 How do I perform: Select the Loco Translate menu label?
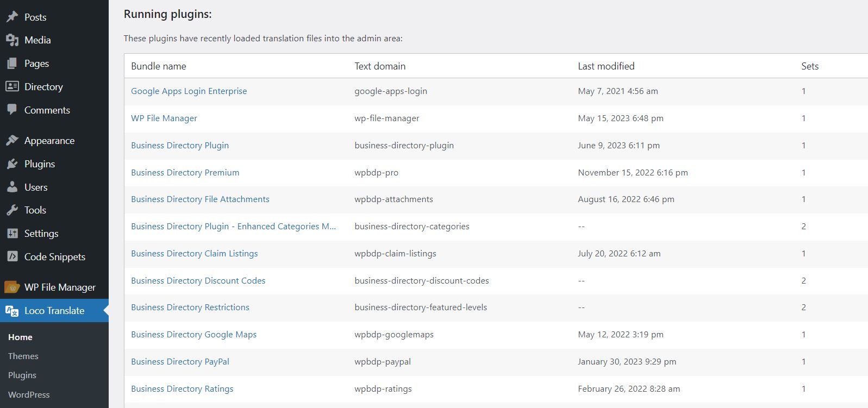54,311
